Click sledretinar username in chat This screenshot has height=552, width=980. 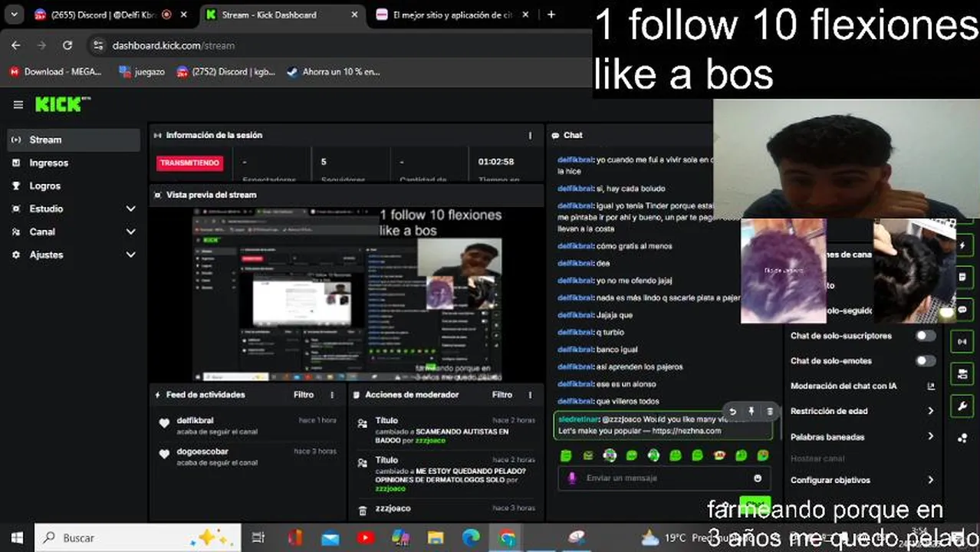coord(578,420)
